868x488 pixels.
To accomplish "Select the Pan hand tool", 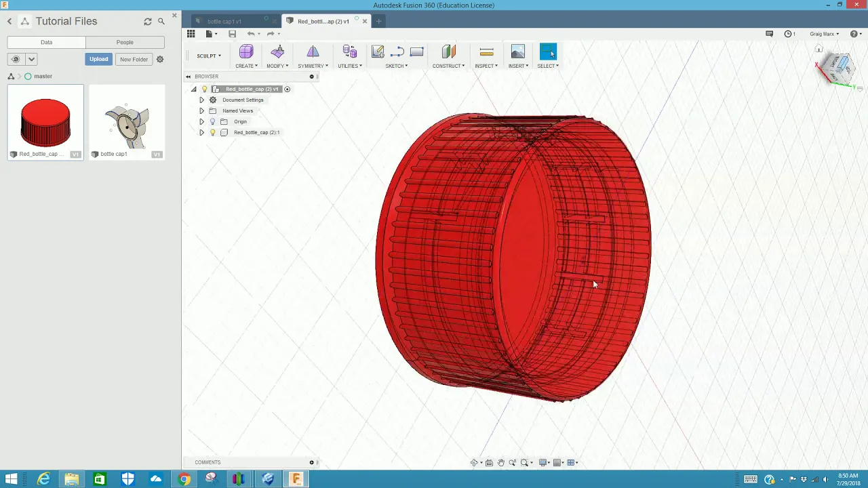I will [x=501, y=463].
